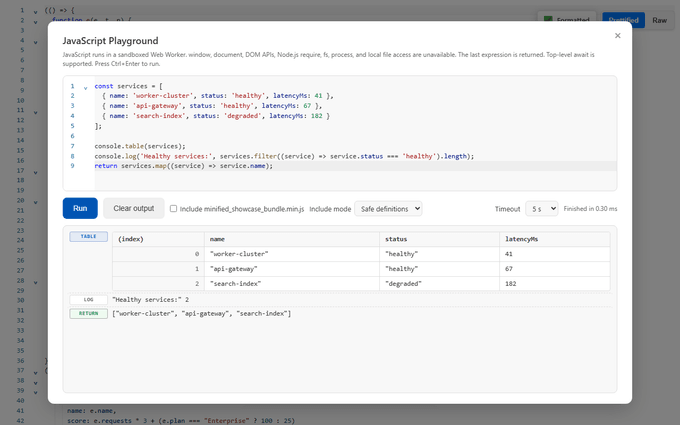This screenshot has height=425, width=680.
Task: Click the LOG output badge
Action: tap(88, 300)
